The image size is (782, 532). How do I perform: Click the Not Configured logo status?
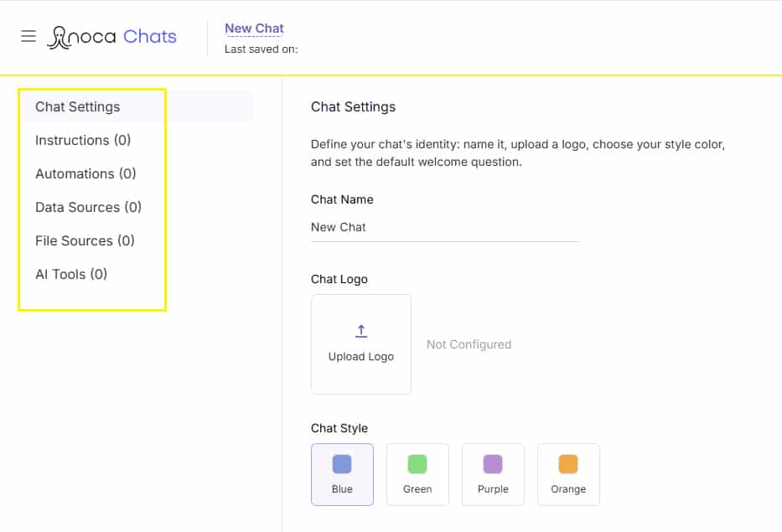click(469, 344)
